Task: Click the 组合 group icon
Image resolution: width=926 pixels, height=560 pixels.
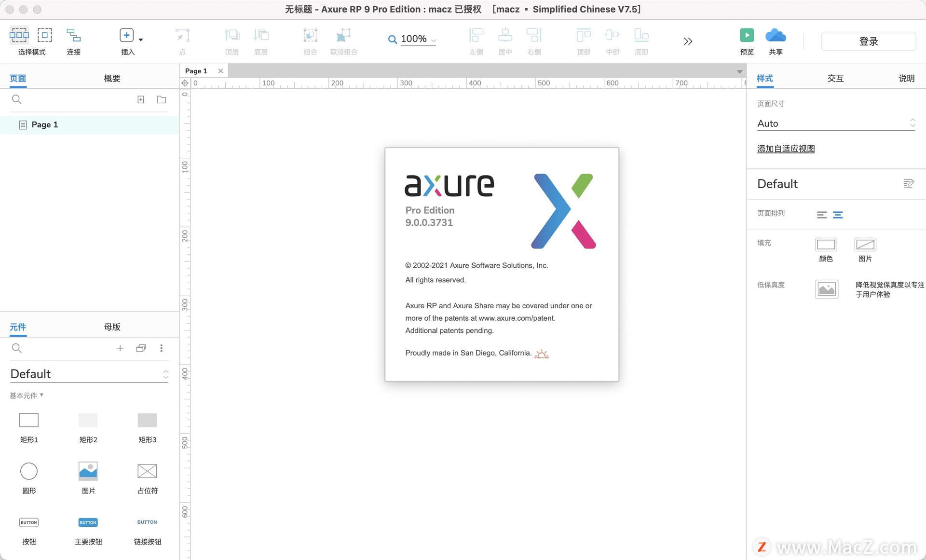Action: [x=310, y=35]
